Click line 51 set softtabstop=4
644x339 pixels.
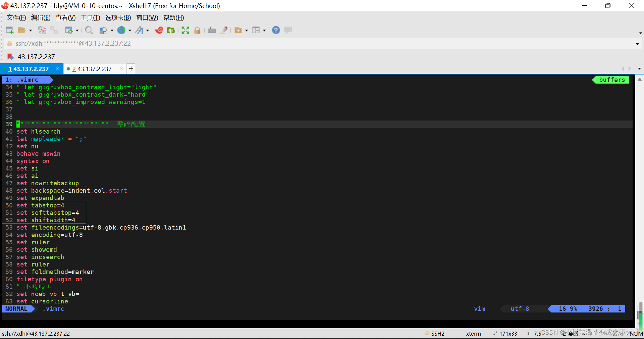(48, 213)
